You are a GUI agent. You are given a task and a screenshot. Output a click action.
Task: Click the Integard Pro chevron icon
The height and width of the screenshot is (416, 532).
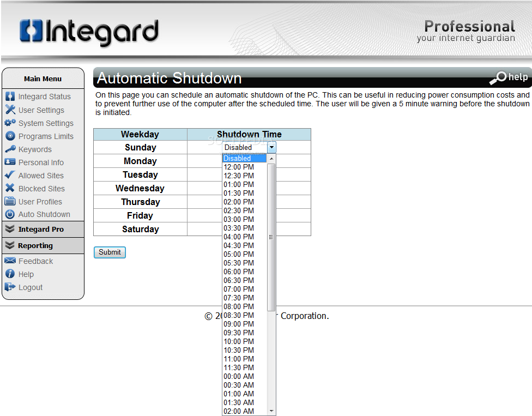pyautogui.click(x=10, y=229)
